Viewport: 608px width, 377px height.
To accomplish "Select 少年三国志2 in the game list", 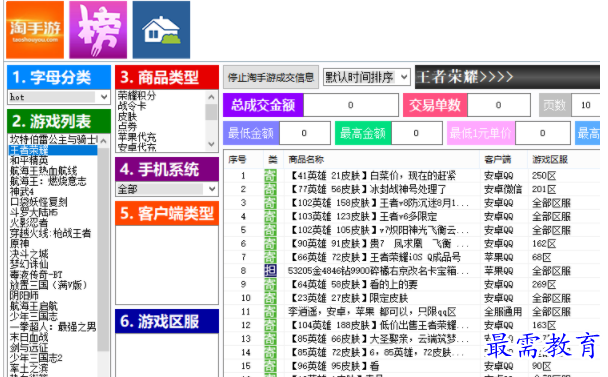I will point(36,358).
